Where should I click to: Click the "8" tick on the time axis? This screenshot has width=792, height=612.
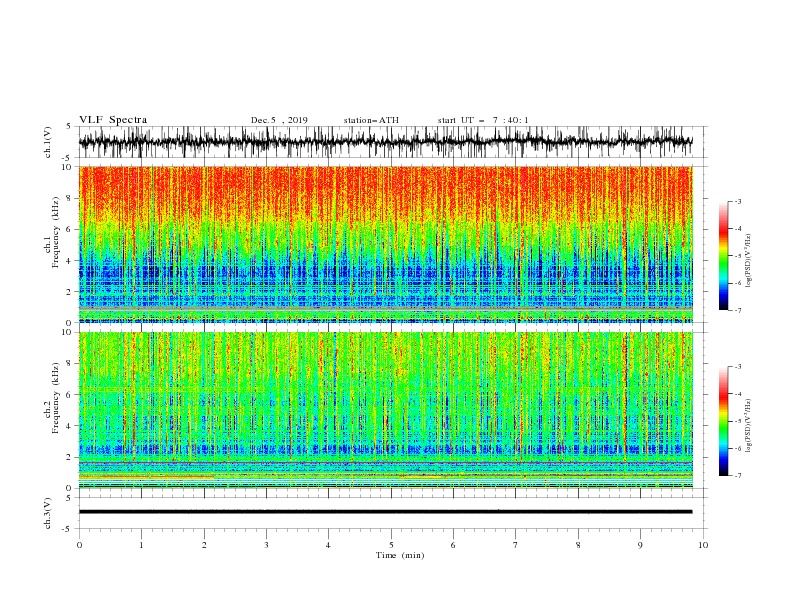pos(578,545)
